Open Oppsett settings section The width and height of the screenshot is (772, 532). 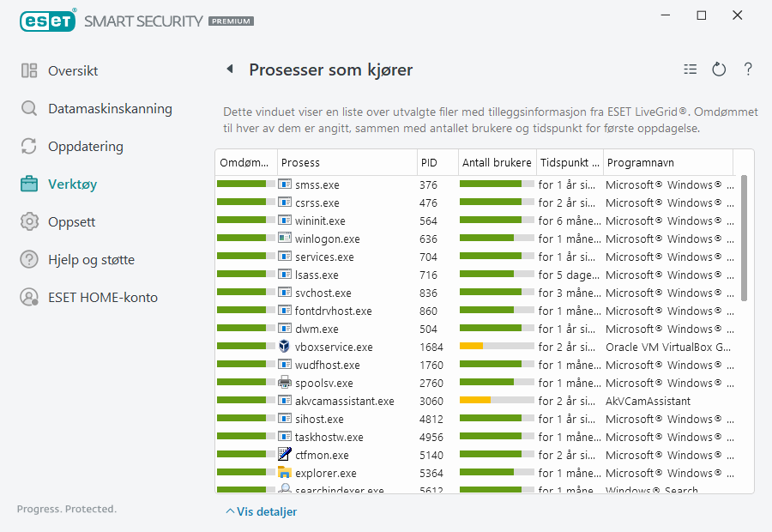pyautogui.click(x=71, y=221)
